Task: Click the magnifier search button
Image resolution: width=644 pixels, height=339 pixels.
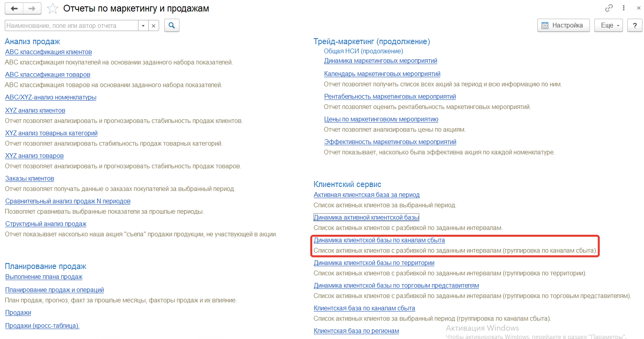Action: point(172,25)
